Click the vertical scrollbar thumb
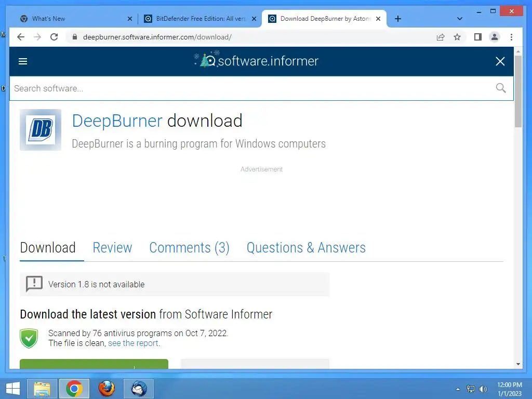Screen dimensions: 532x399 pos(518,91)
